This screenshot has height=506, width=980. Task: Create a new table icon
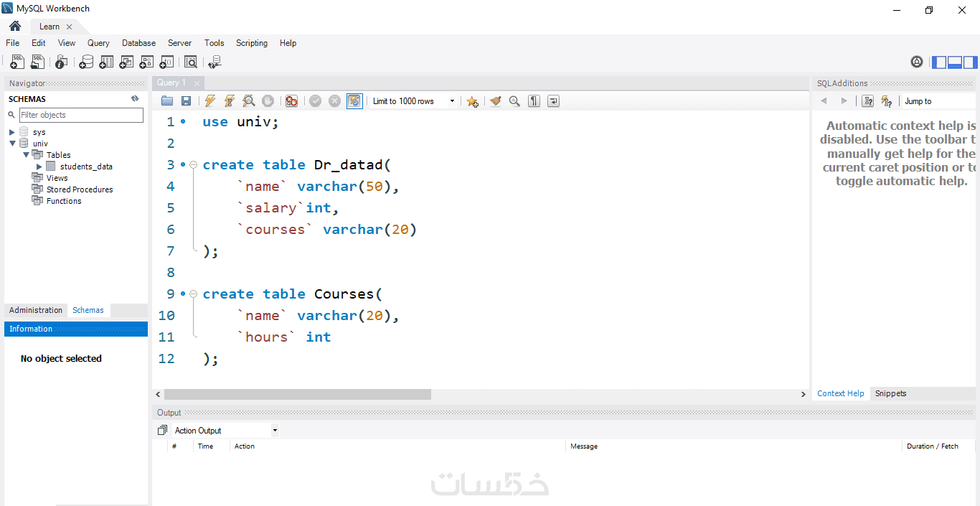click(106, 62)
